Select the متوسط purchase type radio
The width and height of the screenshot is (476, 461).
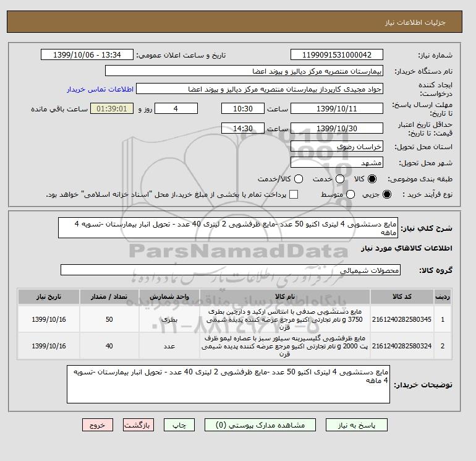click(351, 194)
